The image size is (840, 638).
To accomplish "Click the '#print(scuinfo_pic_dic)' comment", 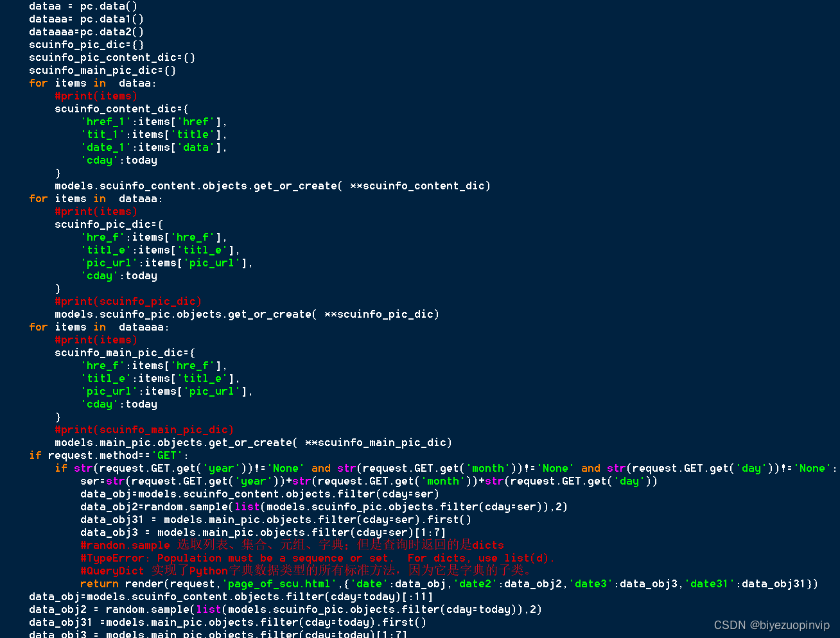I will tap(128, 302).
